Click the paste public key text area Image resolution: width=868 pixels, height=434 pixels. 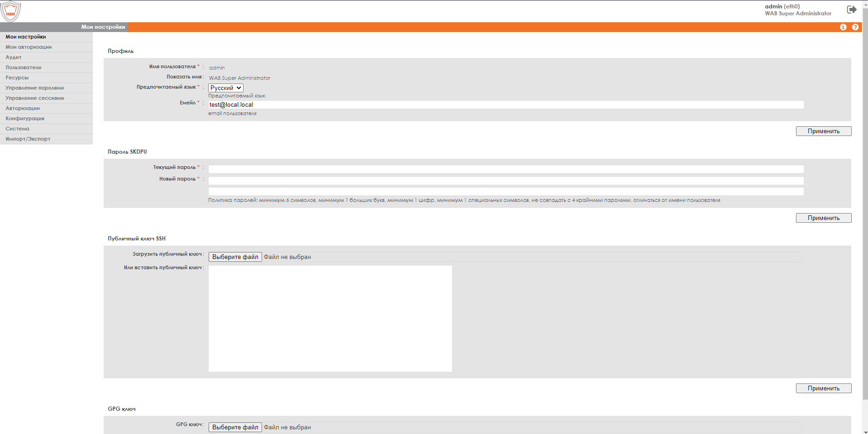(x=330, y=318)
